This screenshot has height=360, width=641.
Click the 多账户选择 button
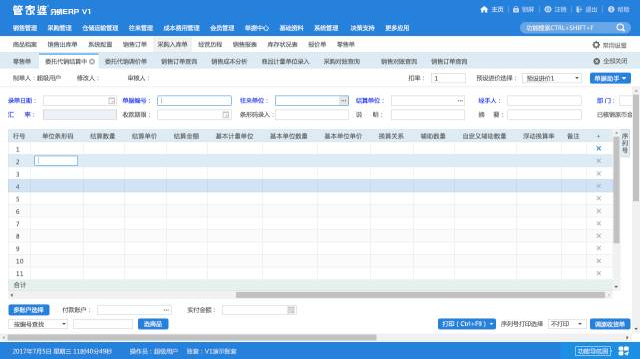pos(29,310)
